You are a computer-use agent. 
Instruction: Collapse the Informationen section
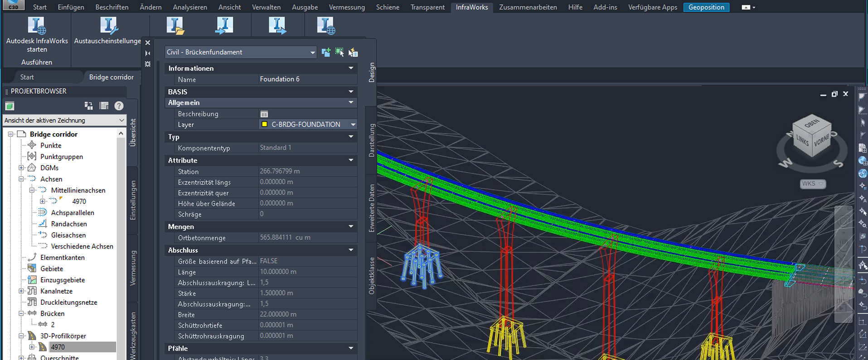[x=351, y=68]
